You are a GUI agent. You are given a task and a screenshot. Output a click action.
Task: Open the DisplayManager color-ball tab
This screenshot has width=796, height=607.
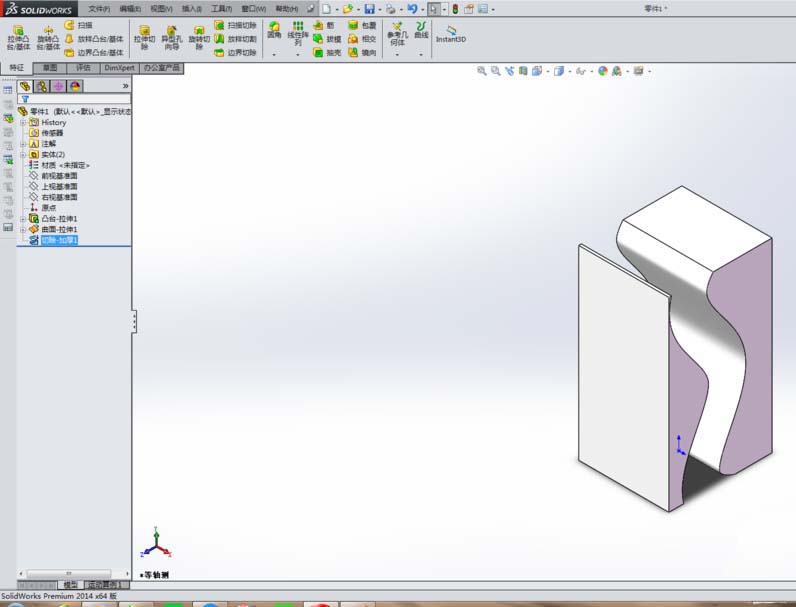point(75,86)
